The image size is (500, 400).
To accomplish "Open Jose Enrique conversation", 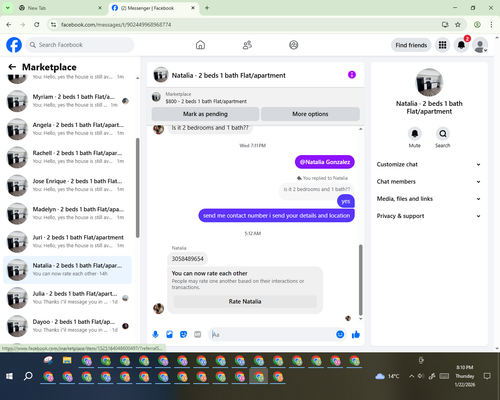I will (x=68, y=185).
